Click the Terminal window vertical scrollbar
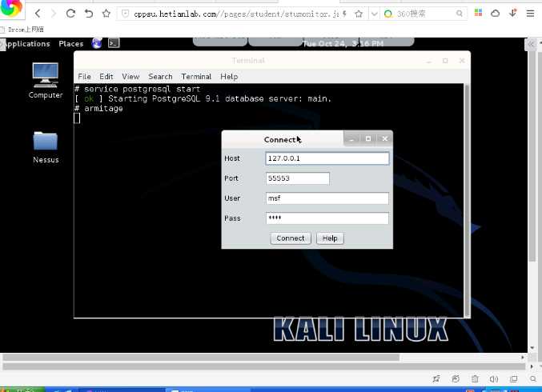Viewport: 542px width, 392px height. (467, 200)
